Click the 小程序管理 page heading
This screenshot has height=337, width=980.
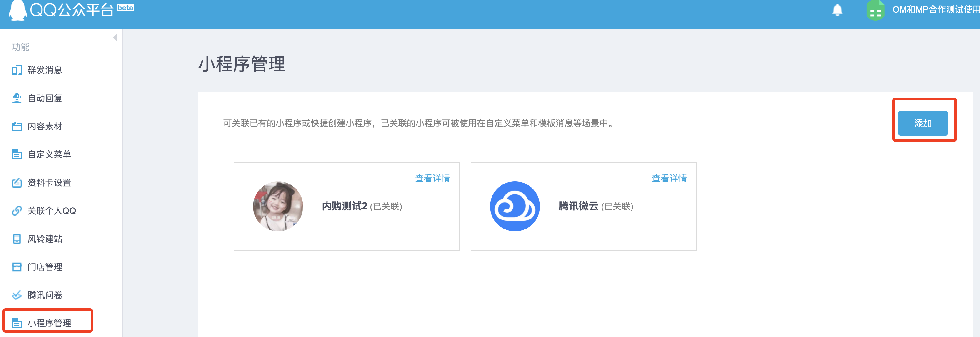[x=242, y=64]
